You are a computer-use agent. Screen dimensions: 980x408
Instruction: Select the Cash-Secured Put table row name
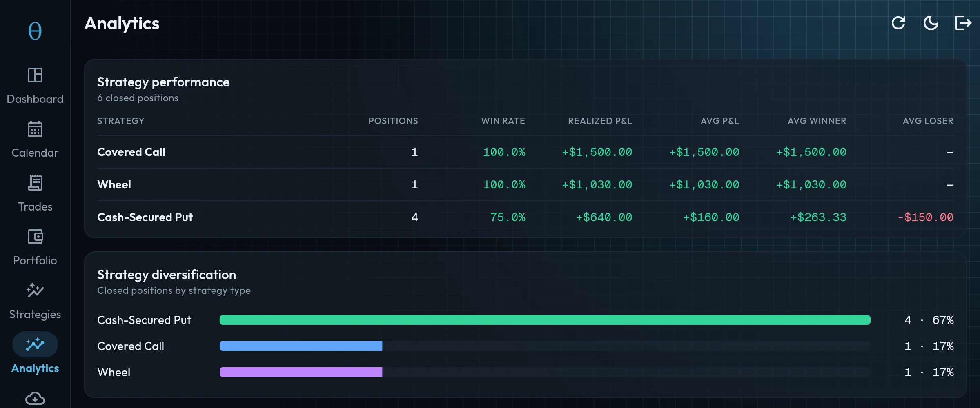click(x=145, y=217)
